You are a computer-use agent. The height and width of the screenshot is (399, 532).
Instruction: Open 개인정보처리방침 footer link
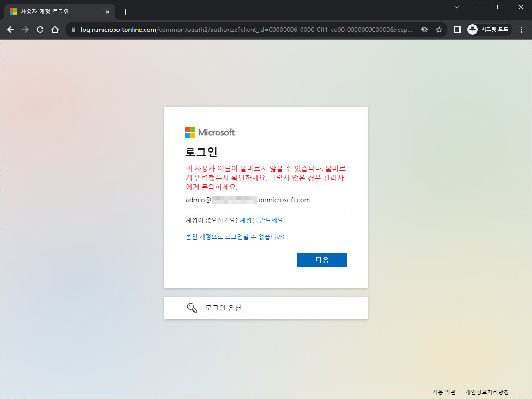(487, 392)
